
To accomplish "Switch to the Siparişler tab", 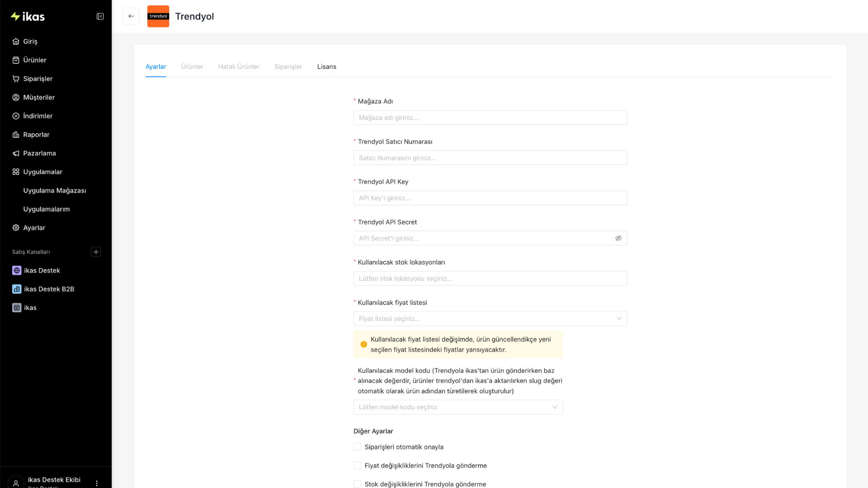I will [x=288, y=67].
